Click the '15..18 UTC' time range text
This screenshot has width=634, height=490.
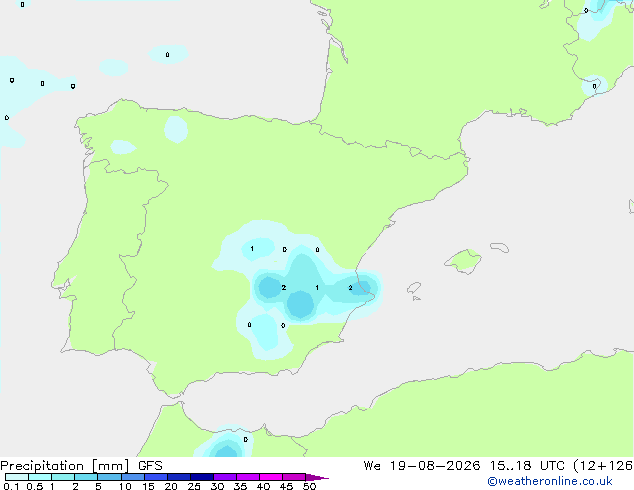coord(527,466)
